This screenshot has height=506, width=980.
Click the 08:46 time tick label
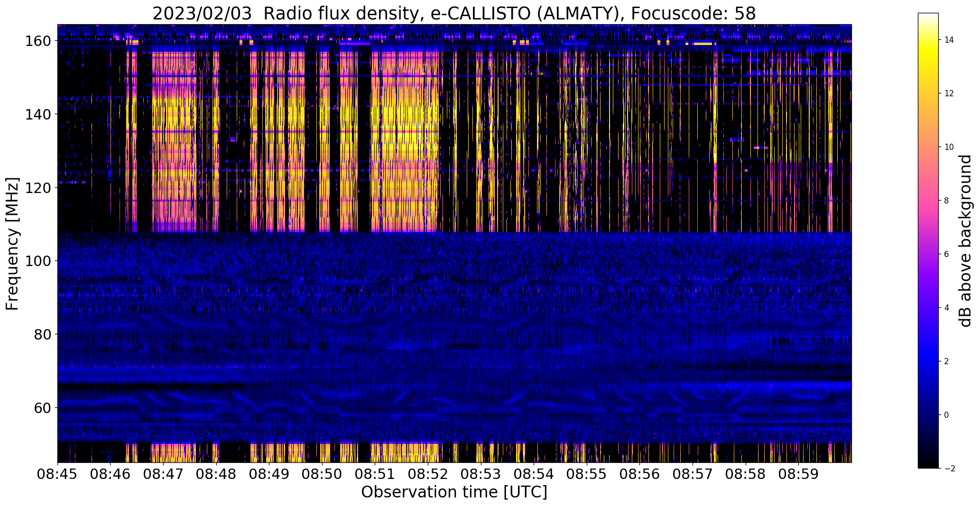click(111, 474)
